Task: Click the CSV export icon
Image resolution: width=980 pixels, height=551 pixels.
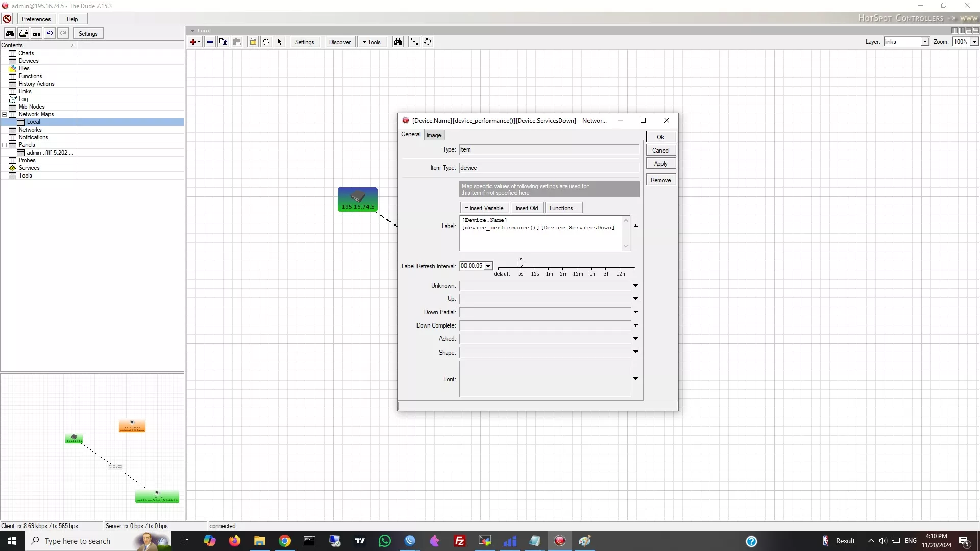Action: tap(36, 33)
